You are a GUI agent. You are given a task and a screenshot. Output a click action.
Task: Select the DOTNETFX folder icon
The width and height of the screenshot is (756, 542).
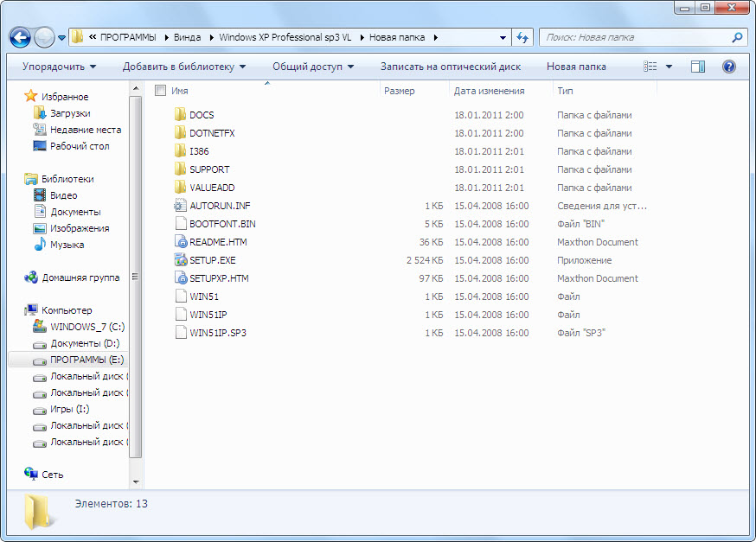(x=180, y=133)
